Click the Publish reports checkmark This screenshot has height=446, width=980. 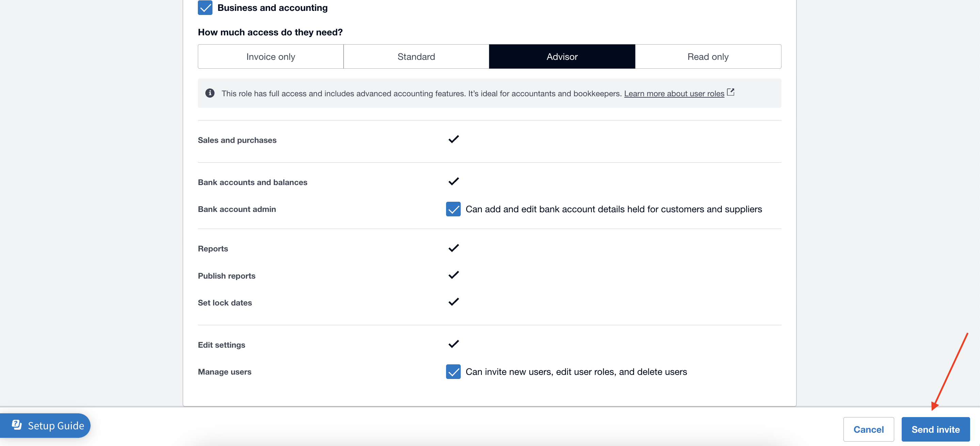coord(454,275)
